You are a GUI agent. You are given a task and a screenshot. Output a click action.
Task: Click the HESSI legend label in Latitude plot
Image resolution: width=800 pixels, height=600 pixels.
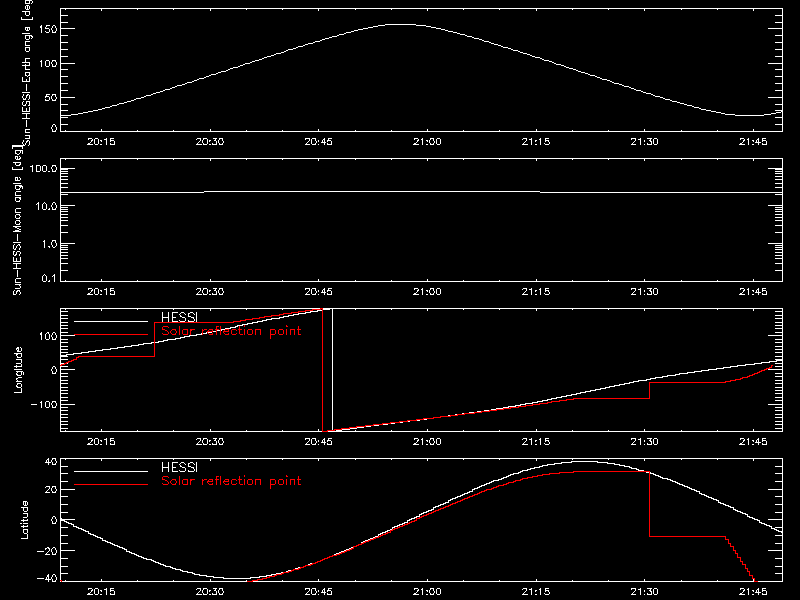tap(179, 467)
